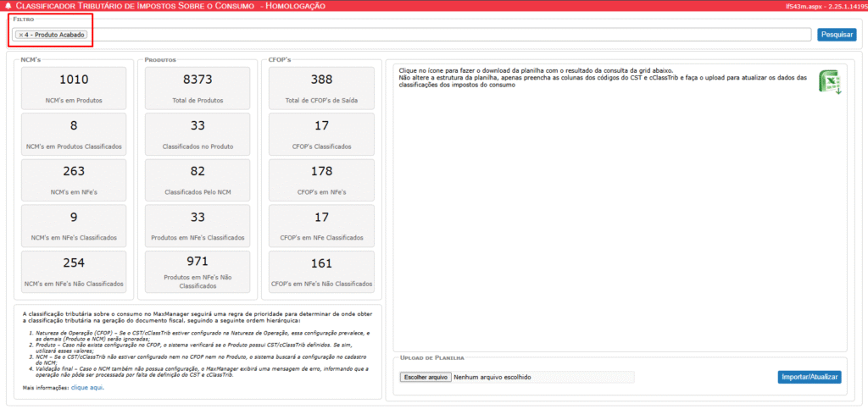Select the Total de CFOP's de Saída card
868x420 pixels.
pyautogui.click(x=321, y=88)
